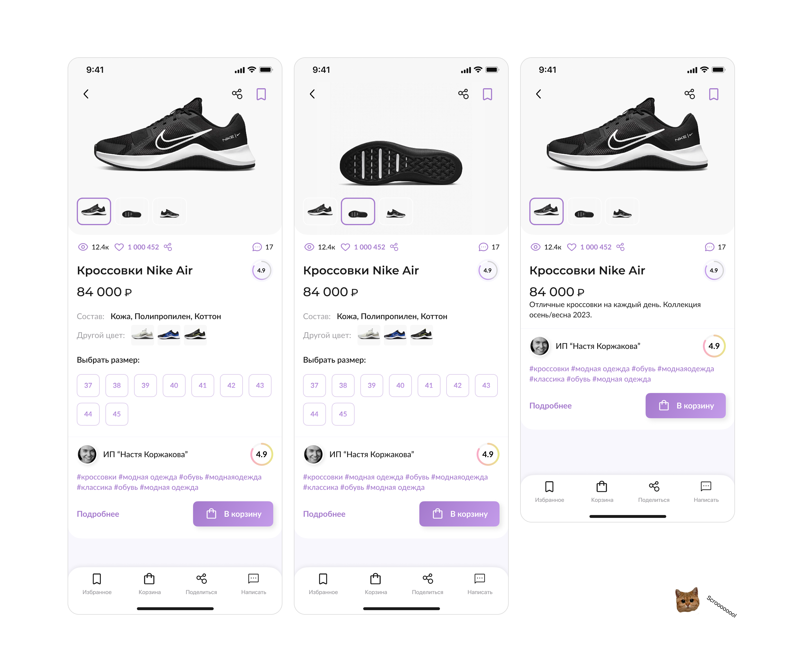Tap Подробнее link in the first screen
Screen dimensions: 802x672
98,514
